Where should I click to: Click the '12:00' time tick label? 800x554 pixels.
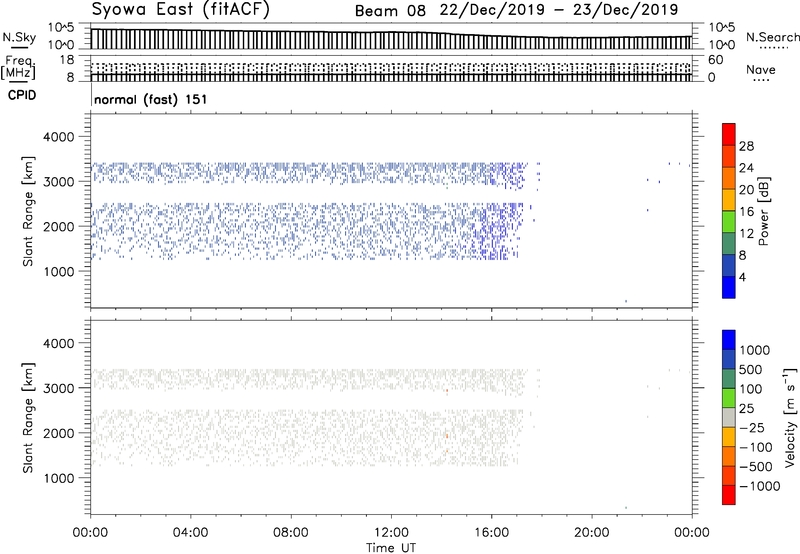tap(391, 533)
